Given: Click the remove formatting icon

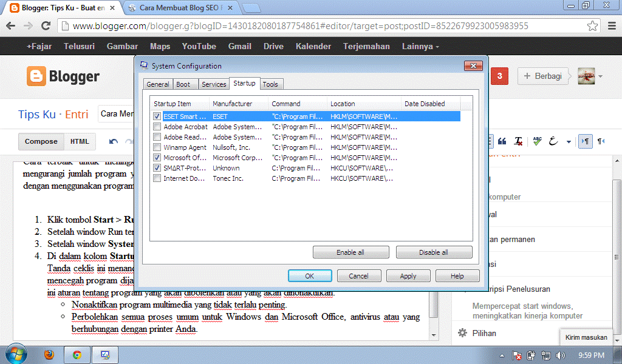Looking at the screenshot, I should click(x=518, y=141).
